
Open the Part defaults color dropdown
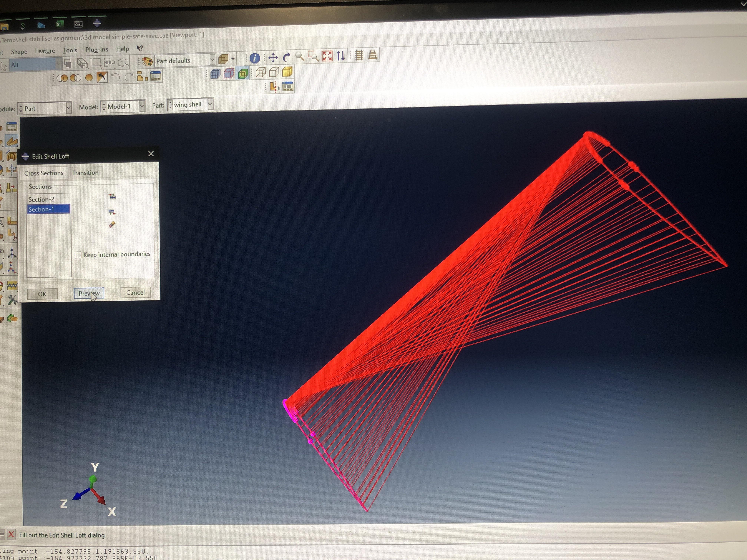pyautogui.click(x=212, y=60)
